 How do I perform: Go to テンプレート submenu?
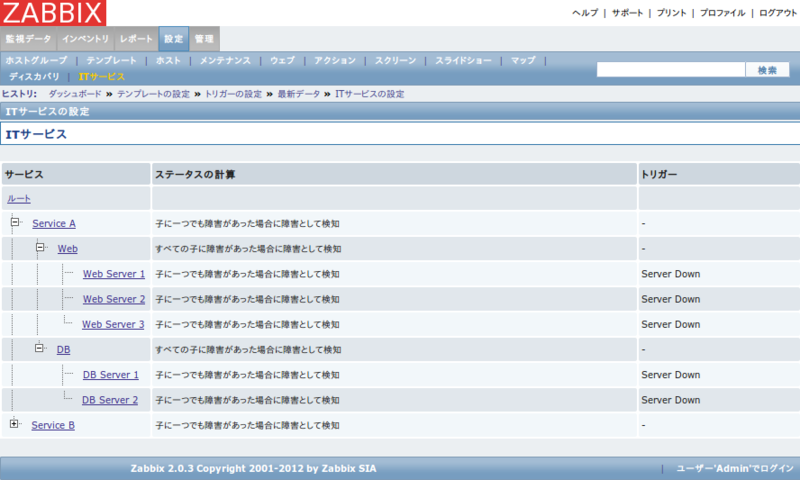(111, 60)
